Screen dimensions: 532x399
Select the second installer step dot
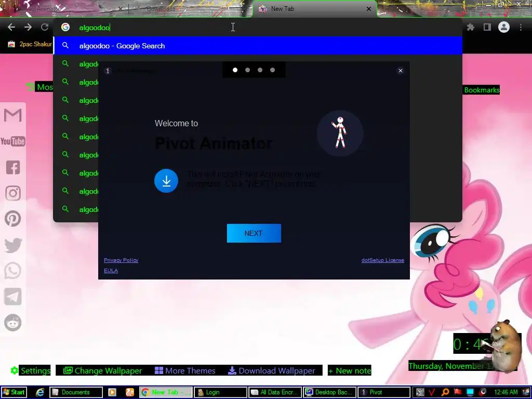248,70
